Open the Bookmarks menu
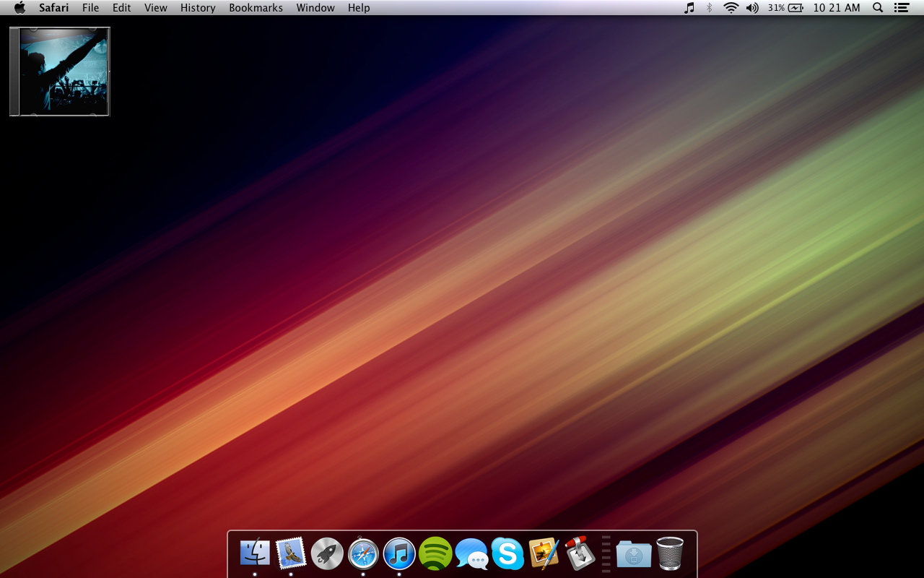The image size is (924, 578). tap(256, 8)
